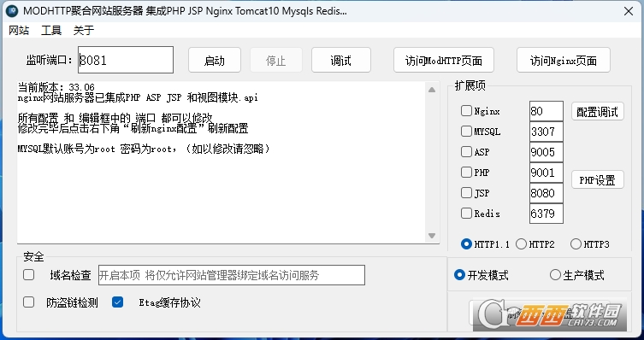
Task: Enable the Nginx checkbox
Action: click(x=466, y=111)
